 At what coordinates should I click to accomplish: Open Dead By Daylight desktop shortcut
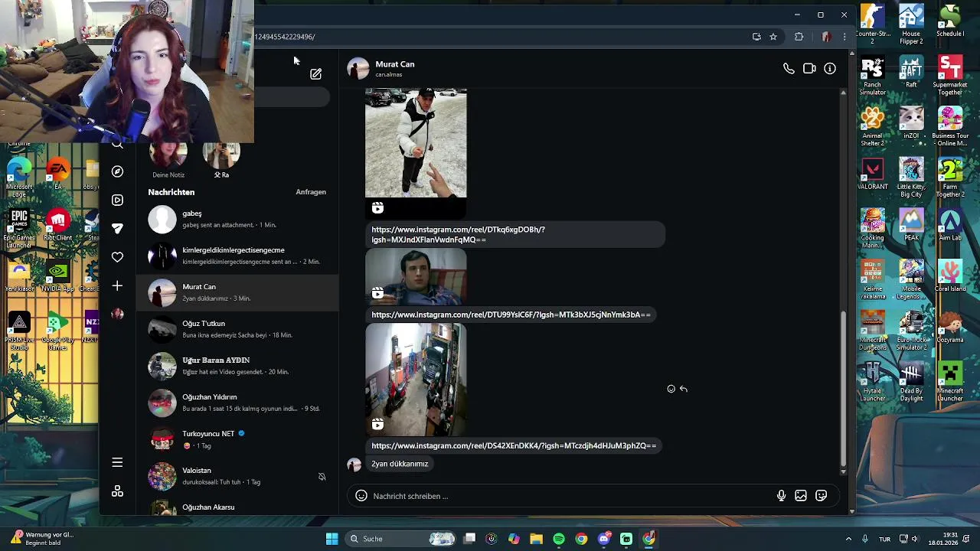pos(911,382)
